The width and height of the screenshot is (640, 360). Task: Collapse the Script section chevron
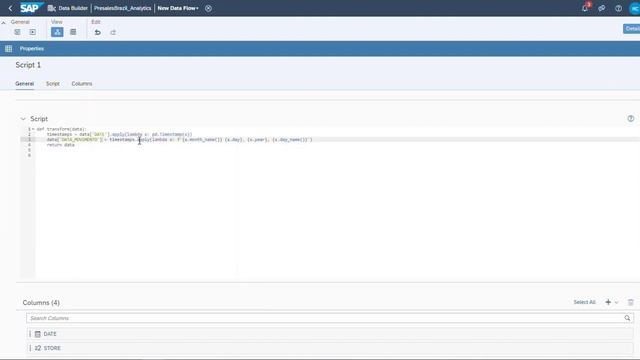pos(23,119)
